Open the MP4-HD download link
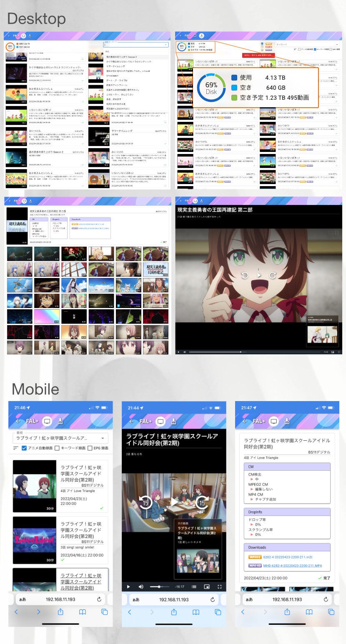Image resolution: width=346 pixels, height=644 pixels. [x=293, y=566]
